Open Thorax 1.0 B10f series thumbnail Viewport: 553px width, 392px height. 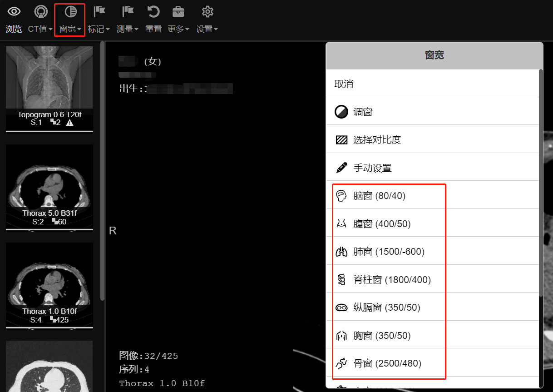(49, 285)
